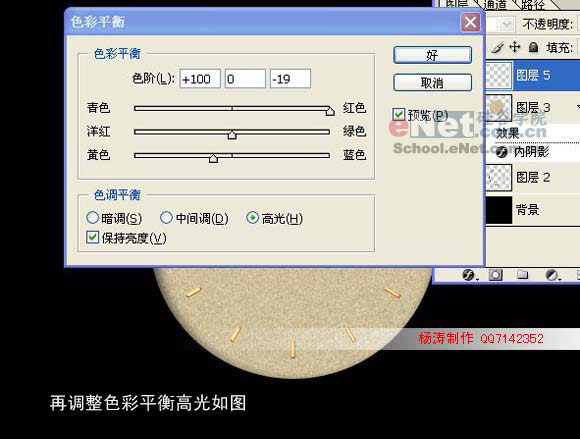Click the lock image pixels brush icon
580x439 pixels.
click(498, 47)
